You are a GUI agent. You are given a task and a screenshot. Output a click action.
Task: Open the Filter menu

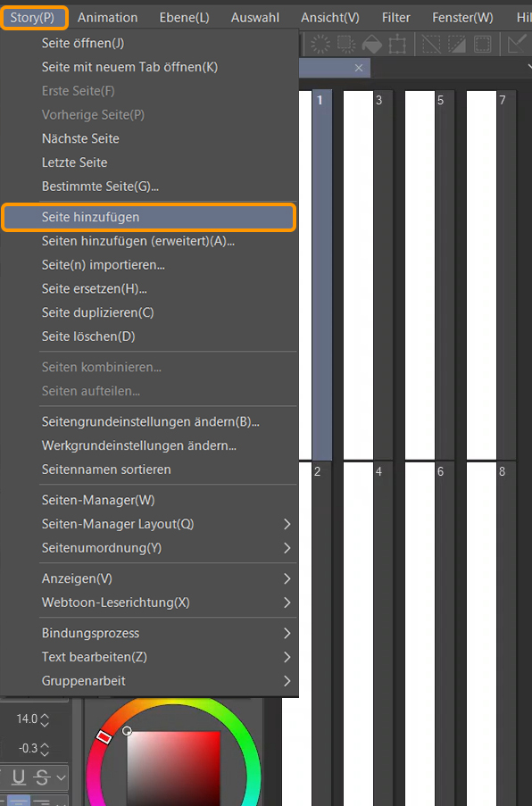(x=395, y=17)
